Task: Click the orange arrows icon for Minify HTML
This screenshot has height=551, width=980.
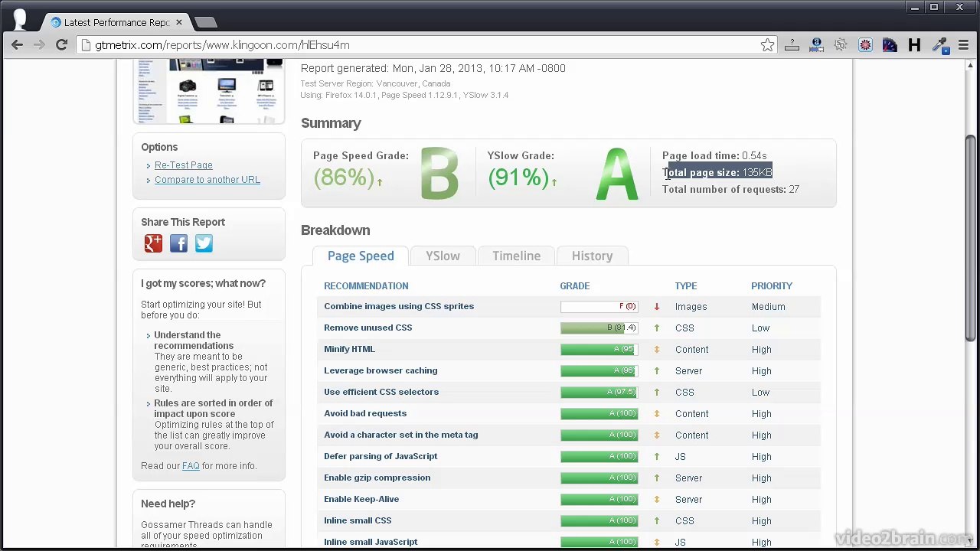Action: (x=656, y=350)
